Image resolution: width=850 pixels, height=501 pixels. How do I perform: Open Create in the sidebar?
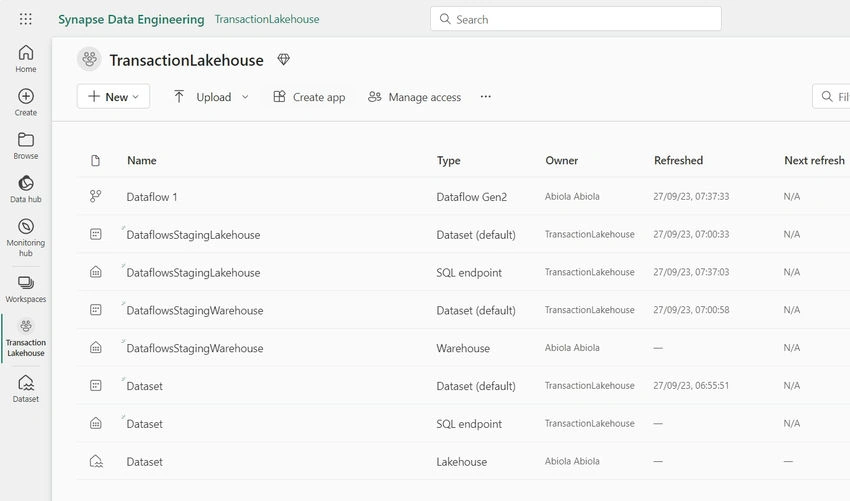tap(25, 102)
